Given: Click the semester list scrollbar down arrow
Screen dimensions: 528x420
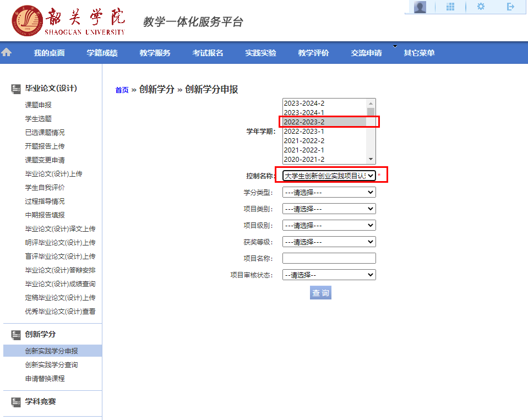Looking at the screenshot, I should tap(371, 159).
